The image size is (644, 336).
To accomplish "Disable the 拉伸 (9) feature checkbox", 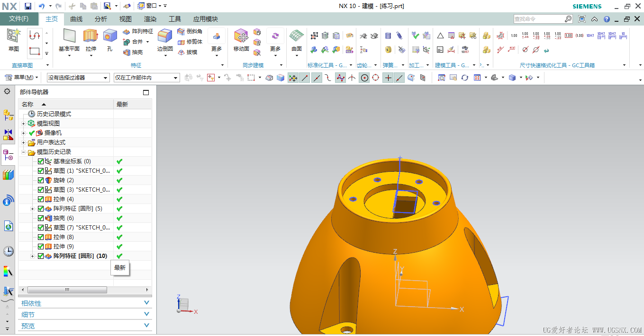I will coord(41,247).
